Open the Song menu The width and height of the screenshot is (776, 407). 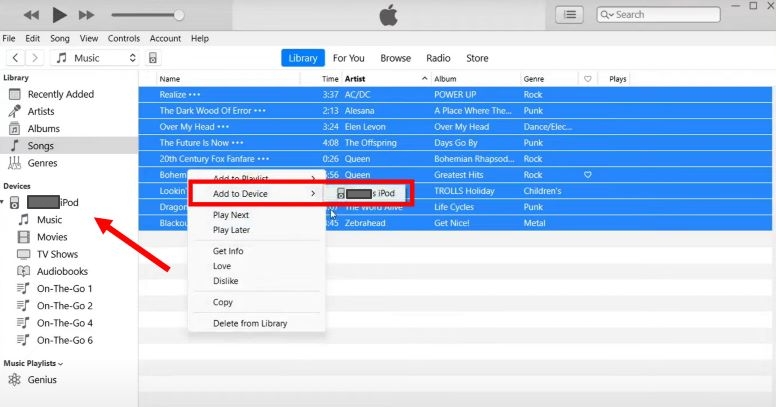(60, 38)
